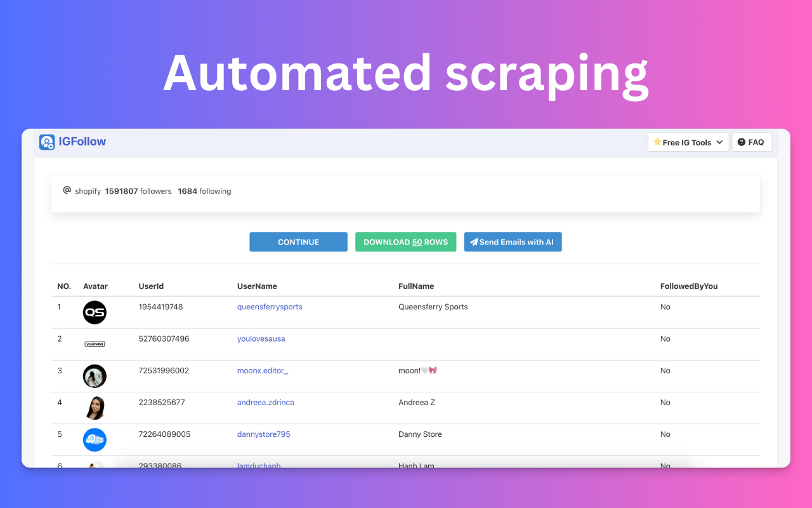Open the moonx.editor_ username link
This screenshot has width=812, height=508.
pos(263,370)
